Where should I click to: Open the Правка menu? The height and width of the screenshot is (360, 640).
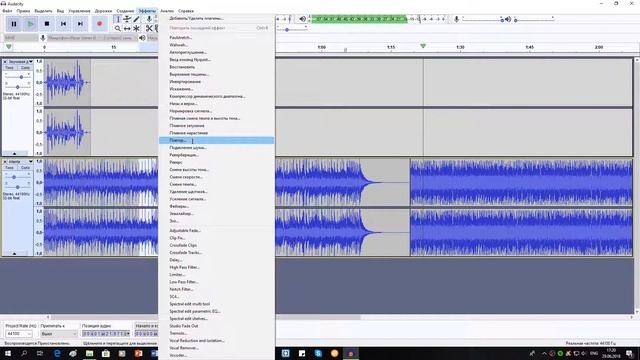[x=23, y=11]
